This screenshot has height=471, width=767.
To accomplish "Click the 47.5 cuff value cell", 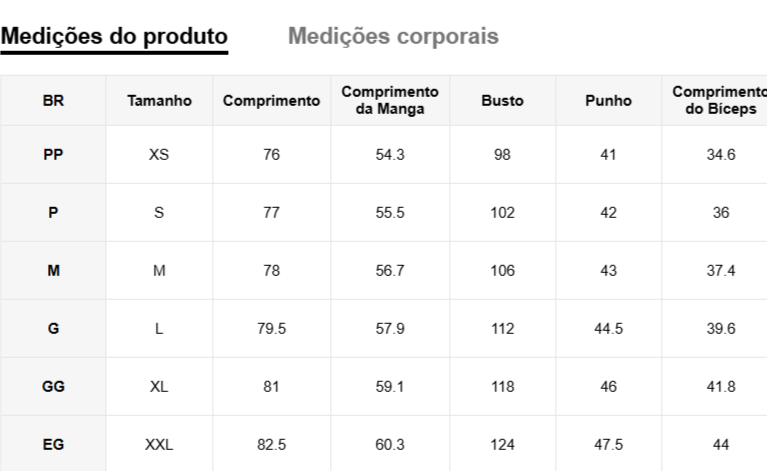I will (x=608, y=445).
